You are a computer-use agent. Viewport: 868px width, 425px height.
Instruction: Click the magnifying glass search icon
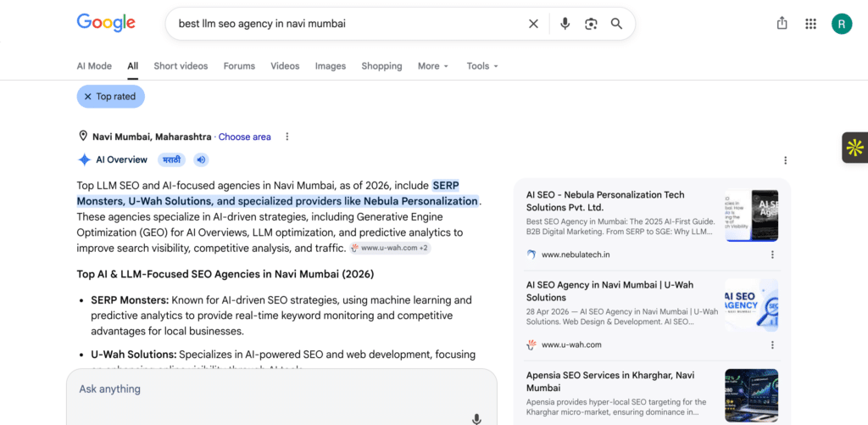click(x=616, y=24)
